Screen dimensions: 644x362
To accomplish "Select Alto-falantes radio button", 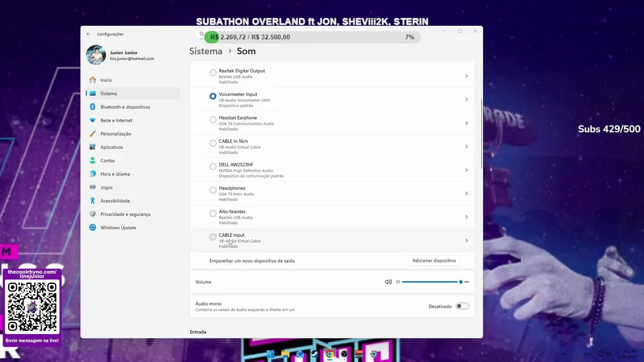I will pos(213,214).
